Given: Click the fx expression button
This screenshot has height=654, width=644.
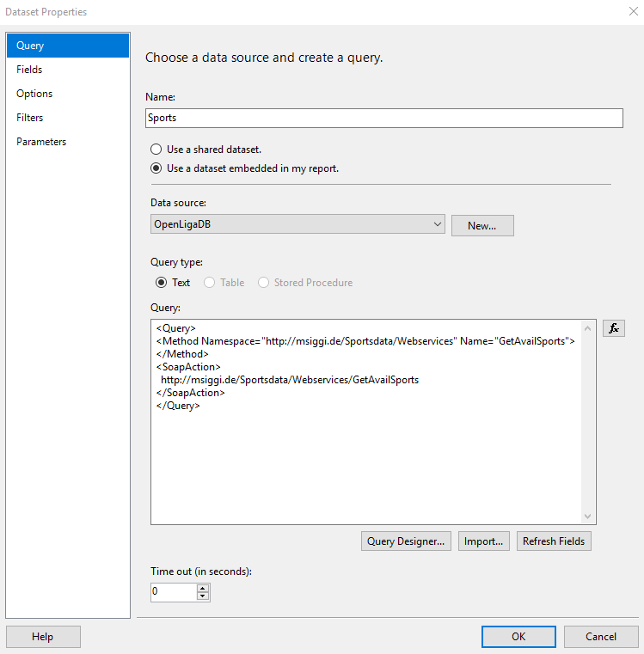Looking at the screenshot, I should click(613, 328).
